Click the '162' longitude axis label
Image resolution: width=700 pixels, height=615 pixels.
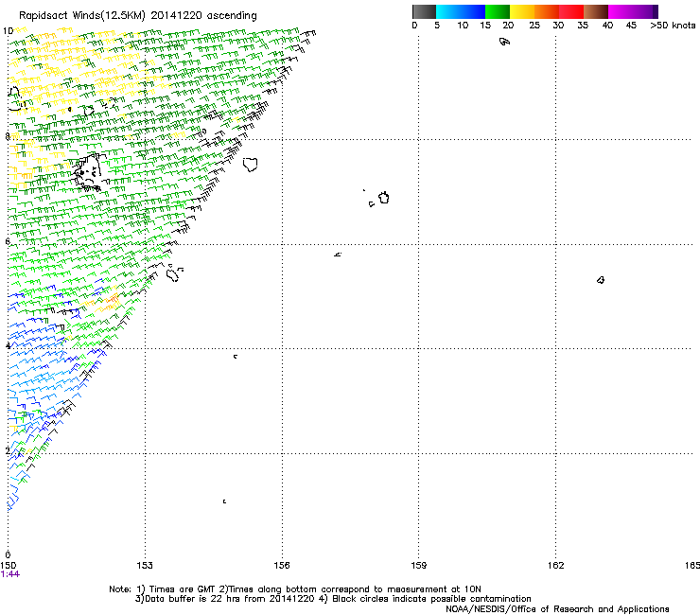point(556,566)
